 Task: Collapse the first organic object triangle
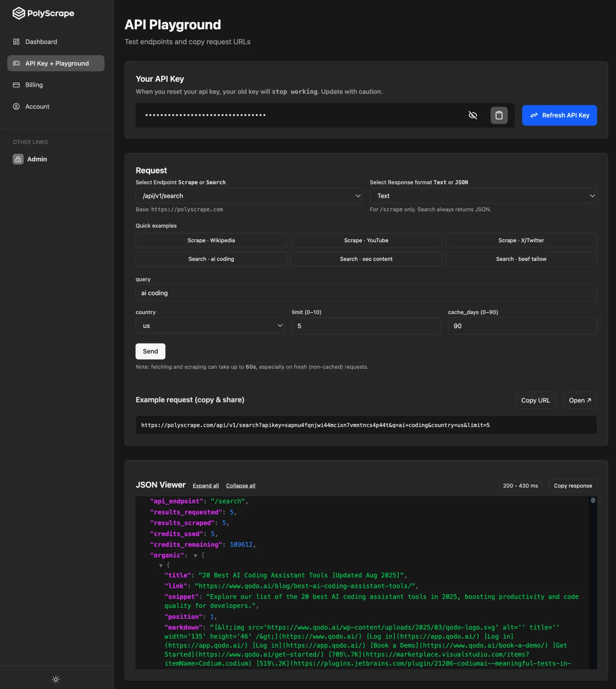tap(161, 565)
